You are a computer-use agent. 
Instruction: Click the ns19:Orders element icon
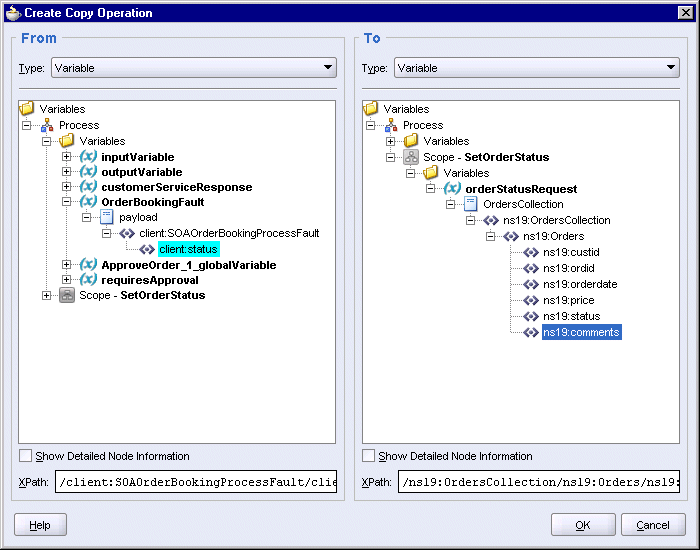pyautogui.click(x=511, y=236)
